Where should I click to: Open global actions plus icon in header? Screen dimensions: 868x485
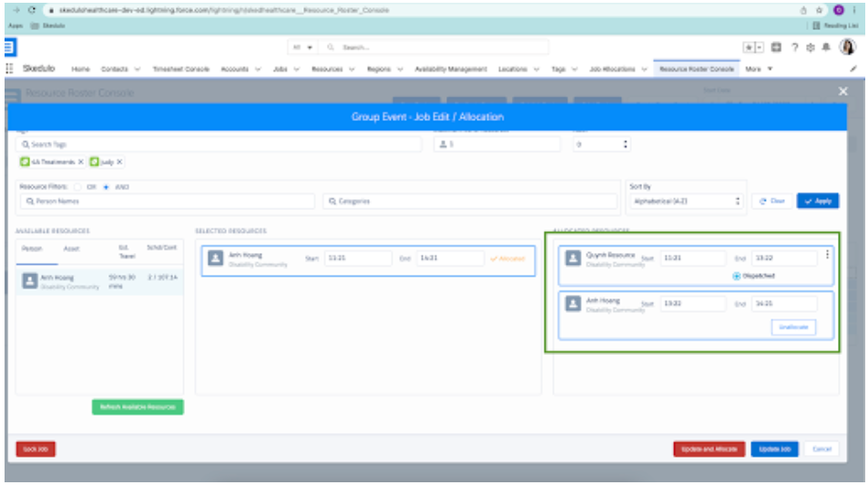coord(776,47)
